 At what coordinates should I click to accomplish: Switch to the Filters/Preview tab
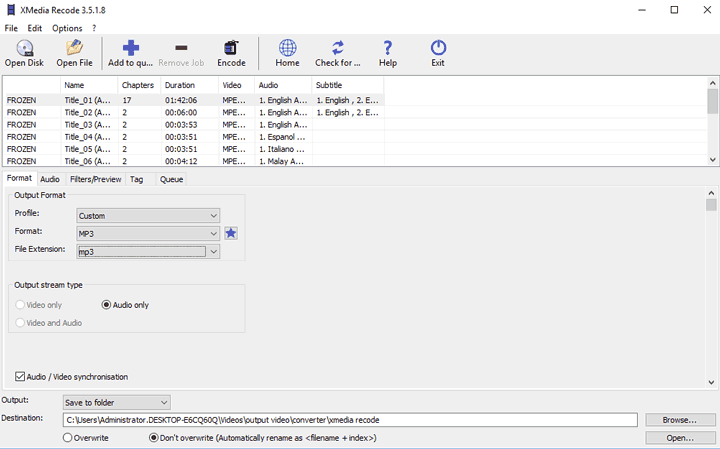point(96,179)
